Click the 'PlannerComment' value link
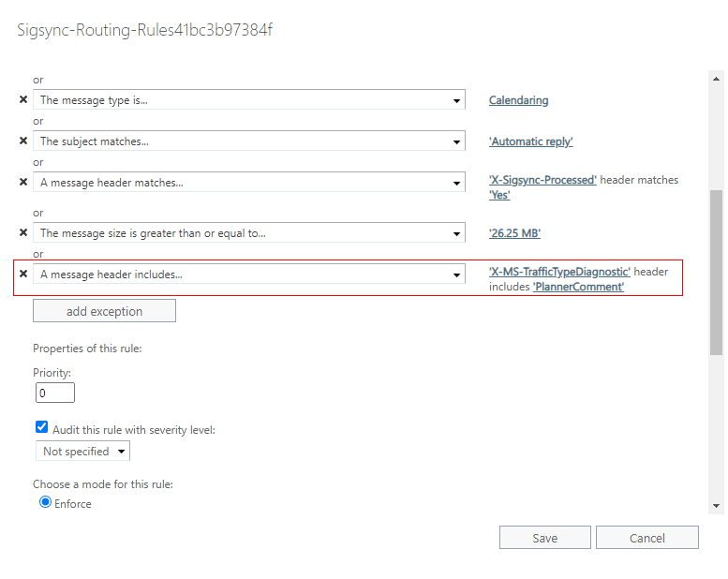The width and height of the screenshot is (728, 579). [x=578, y=287]
